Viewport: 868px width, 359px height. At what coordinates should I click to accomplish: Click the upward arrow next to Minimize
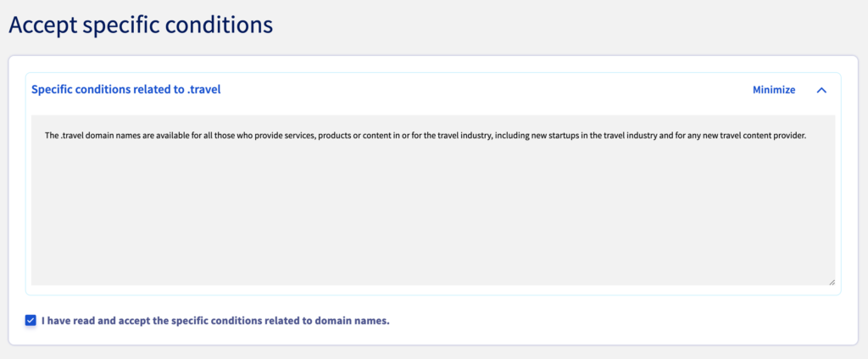[x=821, y=90]
